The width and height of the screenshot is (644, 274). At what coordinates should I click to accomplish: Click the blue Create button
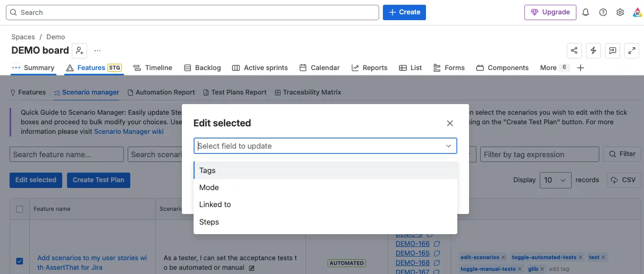(x=404, y=12)
